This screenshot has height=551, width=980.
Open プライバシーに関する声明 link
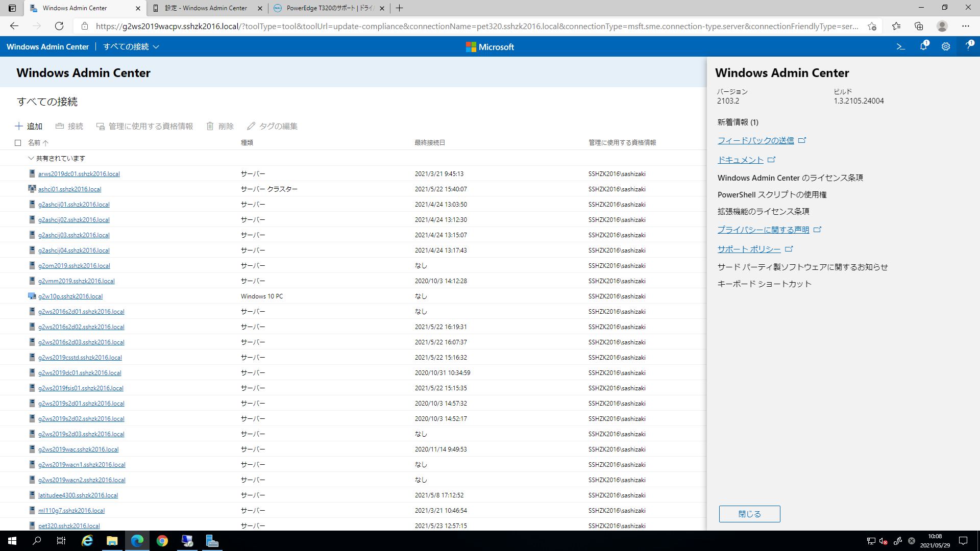click(763, 230)
